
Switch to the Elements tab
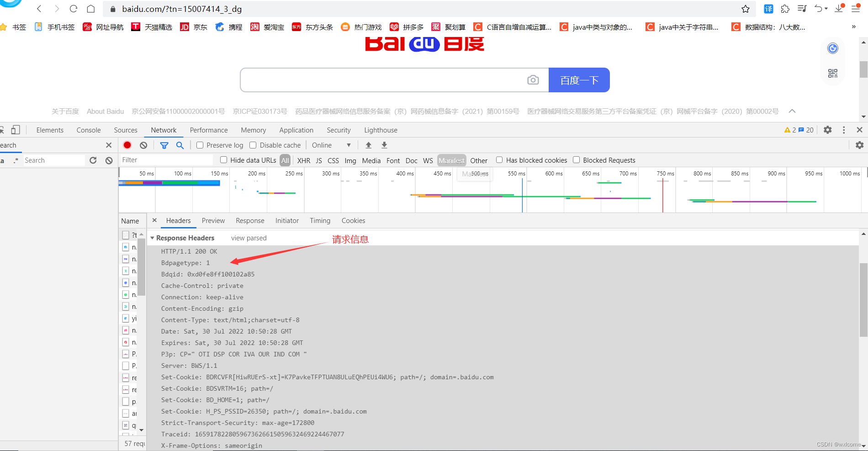(x=50, y=130)
